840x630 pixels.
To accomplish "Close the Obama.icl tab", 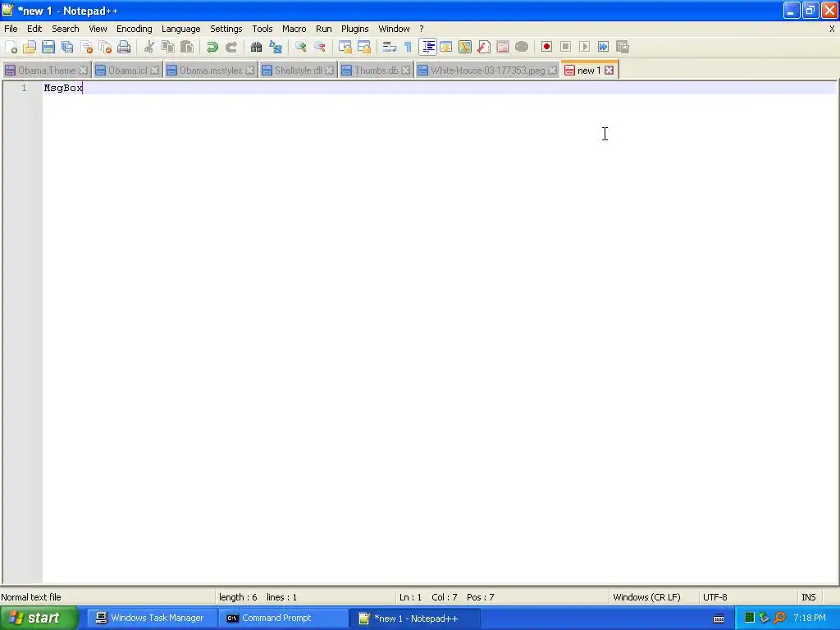I will 154,71.
